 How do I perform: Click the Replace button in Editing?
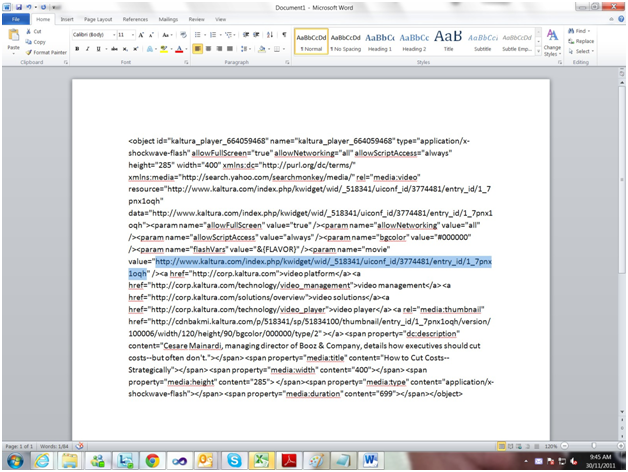pos(582,41)
